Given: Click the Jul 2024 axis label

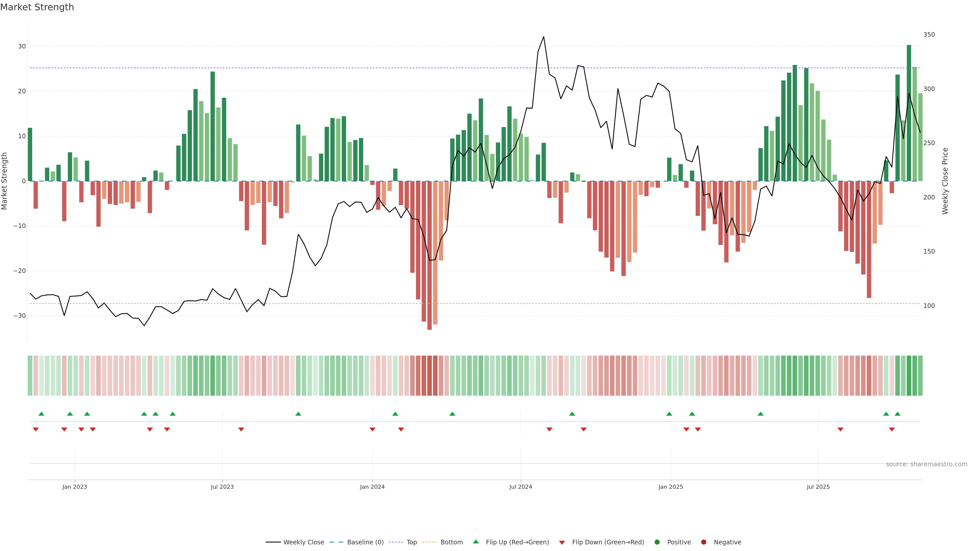Looking at the screenshot, I should (x=520, y=487).
